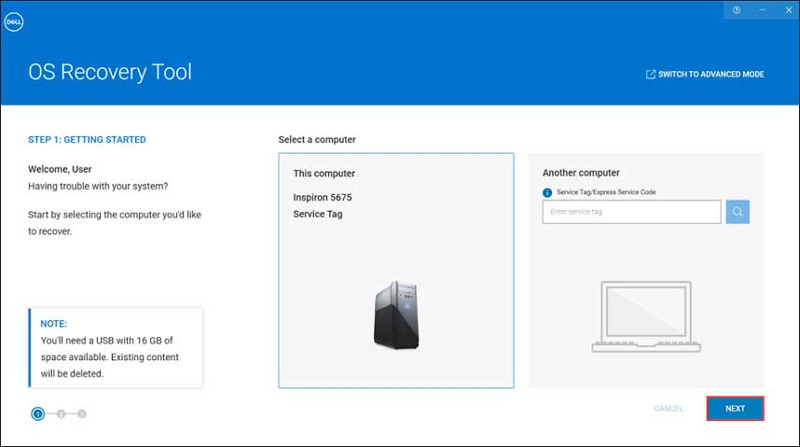The height and width of the screenshot is (447, 800).
Task: Click the Service Tag text under Inspiron
Action: (x=317, y=214)
